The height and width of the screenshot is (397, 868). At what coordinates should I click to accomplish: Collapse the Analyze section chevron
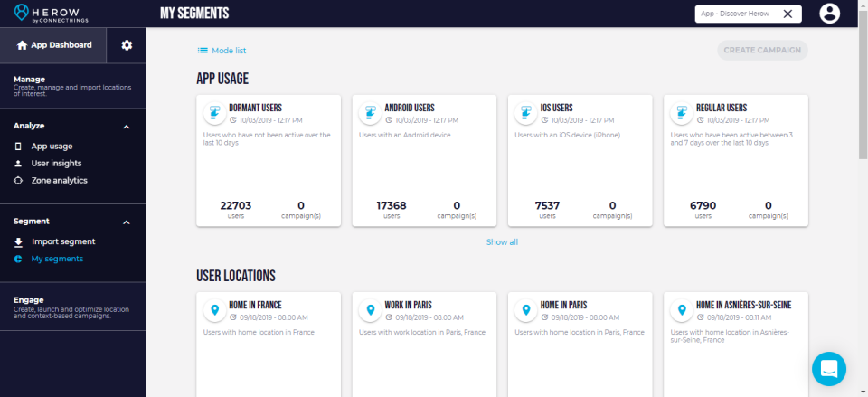pyautogui.click(x=127, y=127)
